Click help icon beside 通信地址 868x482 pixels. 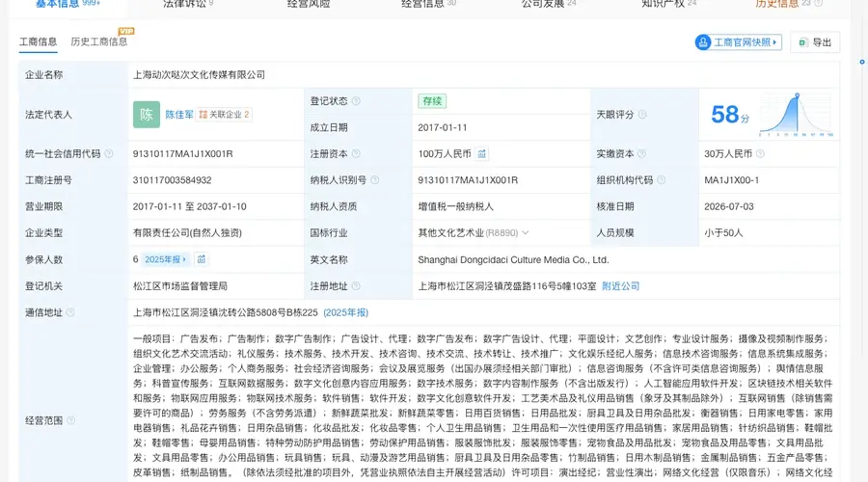click(70, 312)
